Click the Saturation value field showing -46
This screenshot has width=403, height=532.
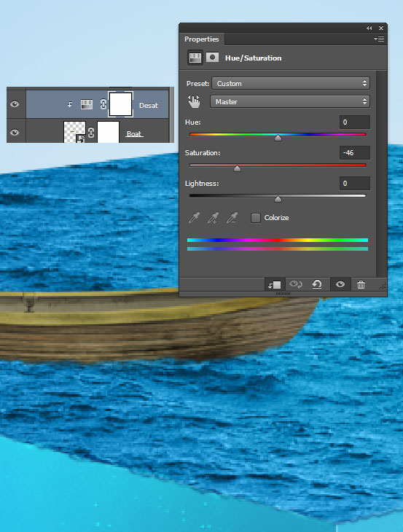[354, 153]
